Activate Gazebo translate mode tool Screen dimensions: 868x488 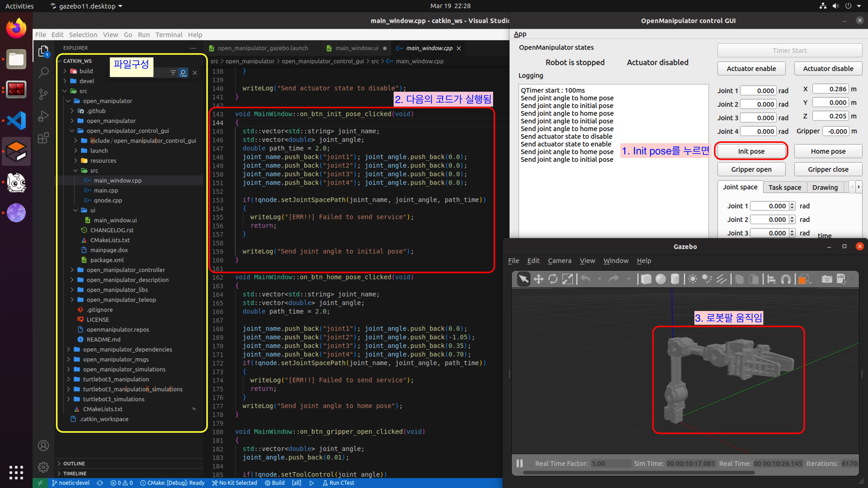(x=538, y=279)
